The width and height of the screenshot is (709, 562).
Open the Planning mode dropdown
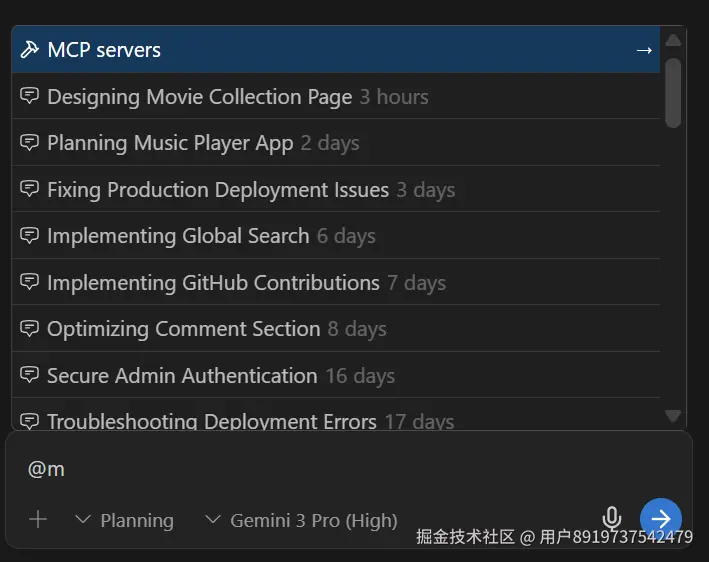pyautogui.click(x=125, y=520)
